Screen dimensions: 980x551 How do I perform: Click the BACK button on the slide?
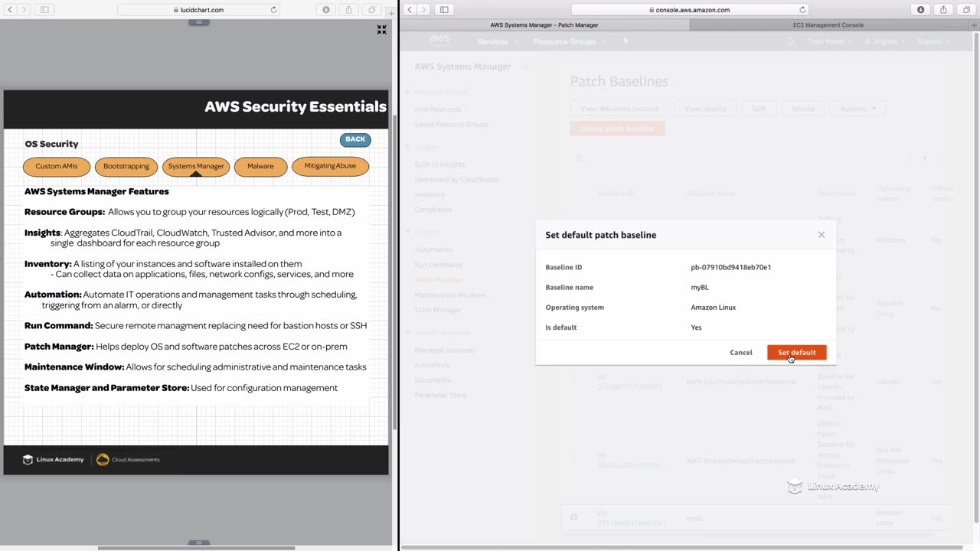point(355,139)
